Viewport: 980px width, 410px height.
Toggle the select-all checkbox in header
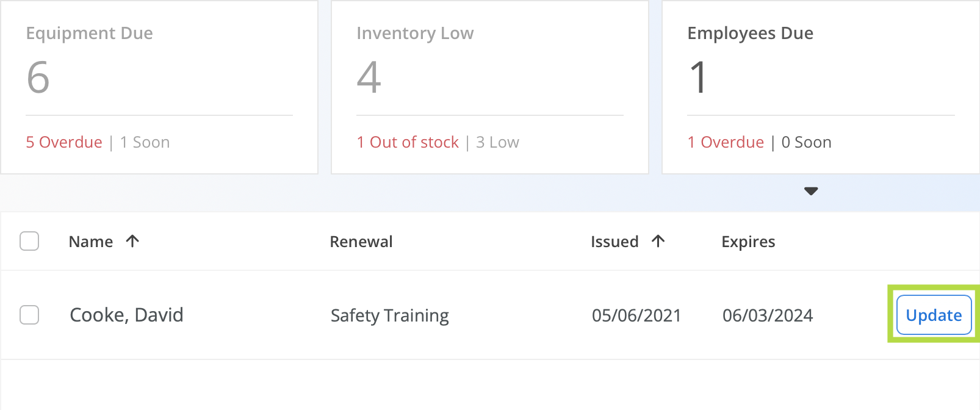(x=29, y=241)
